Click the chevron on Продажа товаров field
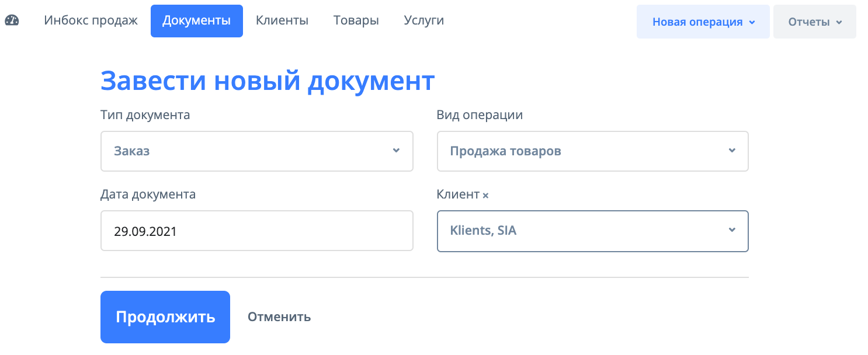Image resolution: width=868 pixels, height=355 pixels. 732,151
